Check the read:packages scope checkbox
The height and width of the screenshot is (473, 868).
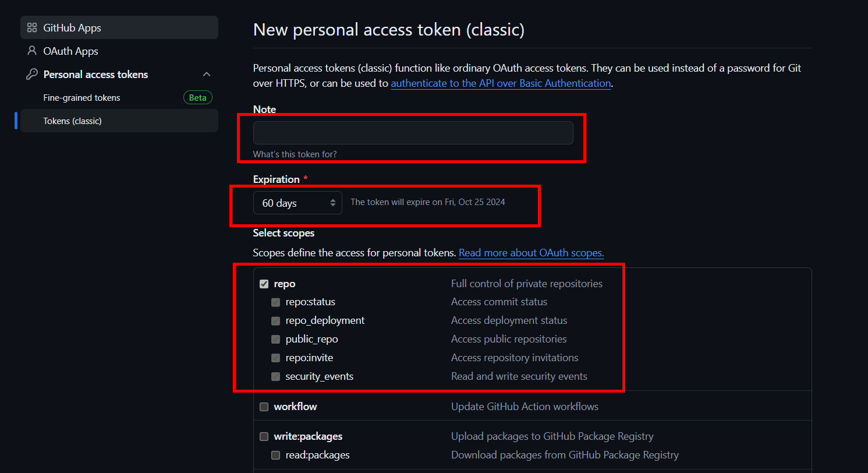(276, 455)
